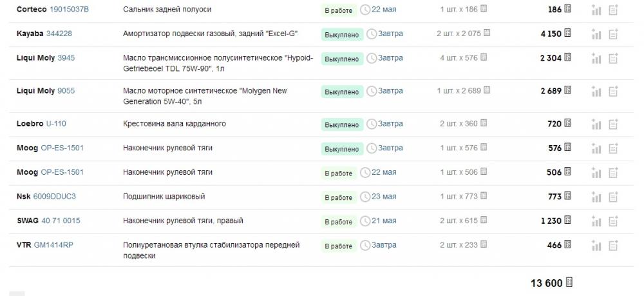Click bar chart icon for SWAG row

[596, 221]
